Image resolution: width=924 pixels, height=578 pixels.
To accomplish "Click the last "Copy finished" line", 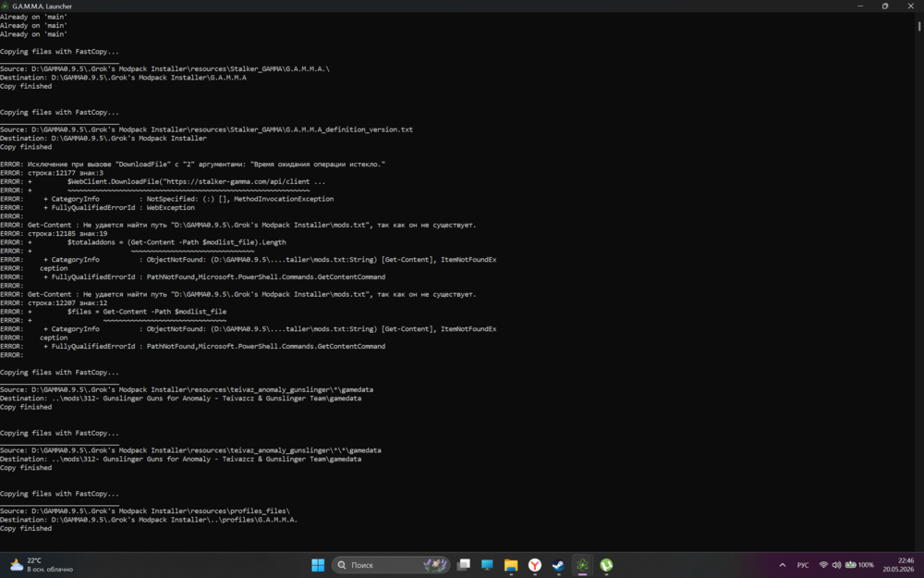I will click(x=26, y=528).
